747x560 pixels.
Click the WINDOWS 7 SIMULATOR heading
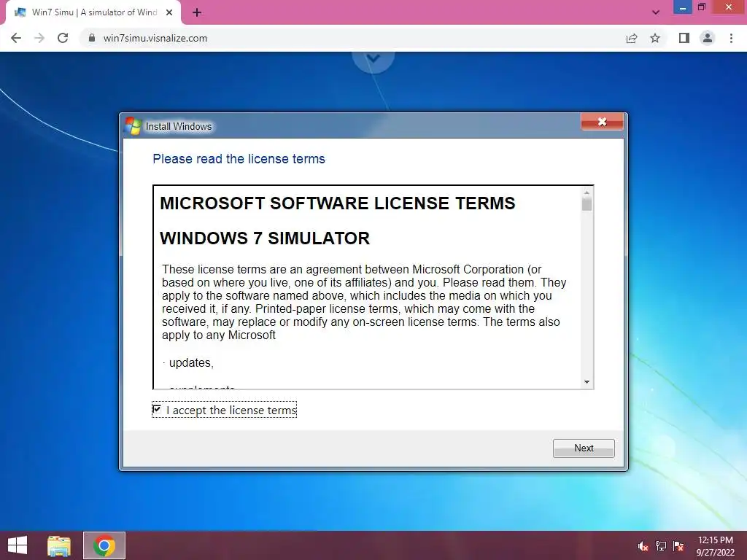pos(264,238)
